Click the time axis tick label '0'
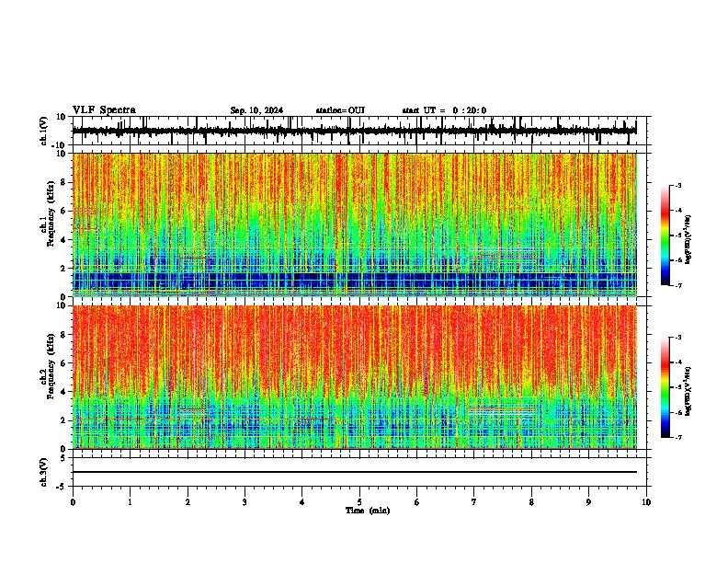Viewport: 728px width, 563px height. tap(73, 502)
